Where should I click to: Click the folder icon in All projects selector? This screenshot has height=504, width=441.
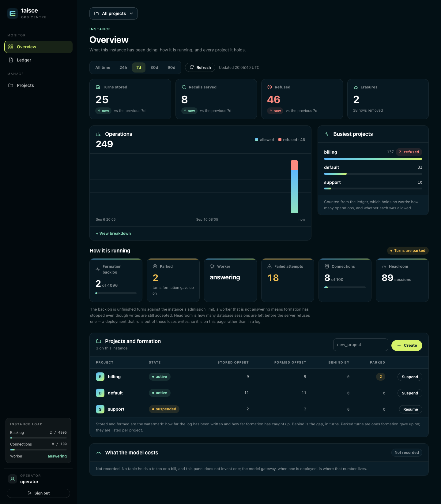[96, 13]
